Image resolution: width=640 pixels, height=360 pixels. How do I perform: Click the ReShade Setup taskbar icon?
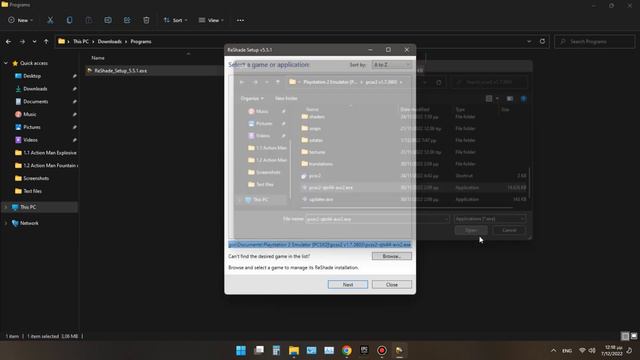point(399,350)
